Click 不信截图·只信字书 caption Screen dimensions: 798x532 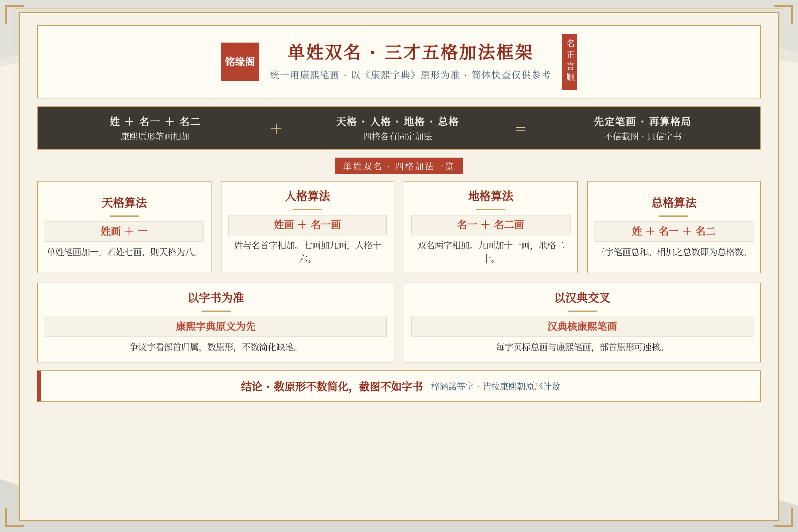pyautogui.click(x=642, y=136)
